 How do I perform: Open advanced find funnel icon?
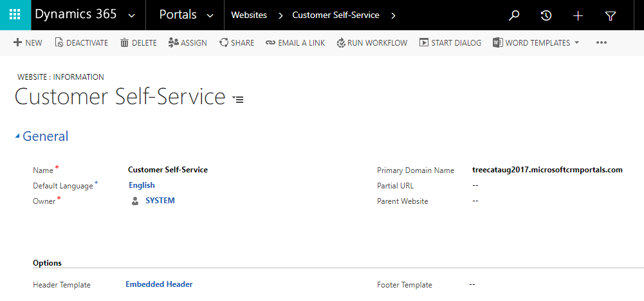611,16
